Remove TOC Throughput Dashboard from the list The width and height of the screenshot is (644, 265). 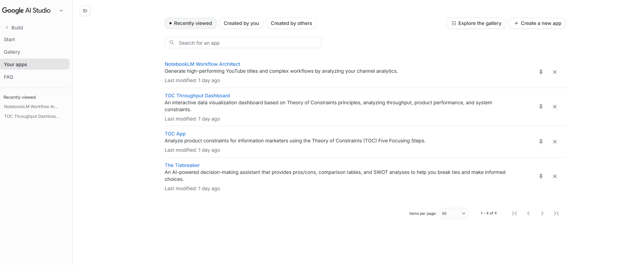(555, 107)
